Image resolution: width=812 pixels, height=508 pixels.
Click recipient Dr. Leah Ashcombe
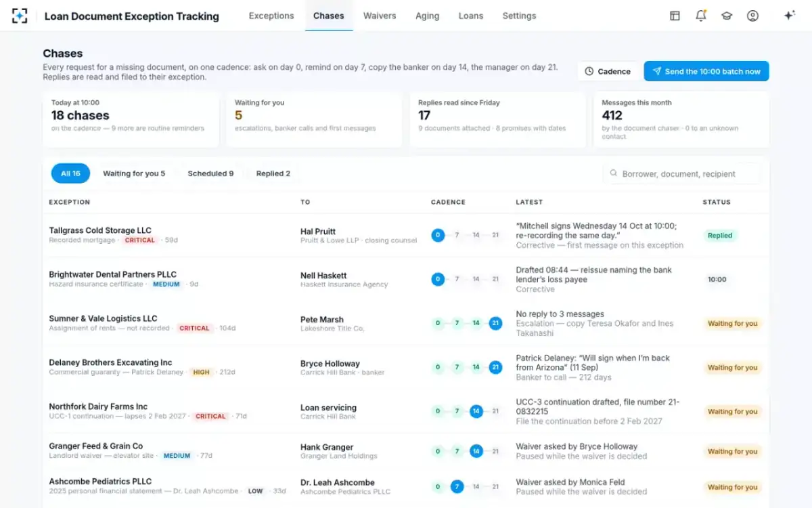[x=338, y=482]
